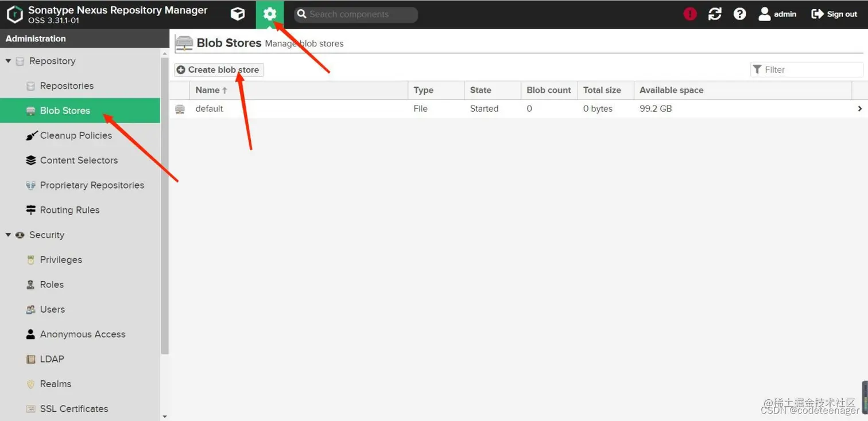
Task: Click the Proprietary Repositories icon
Action: (31, 185)
